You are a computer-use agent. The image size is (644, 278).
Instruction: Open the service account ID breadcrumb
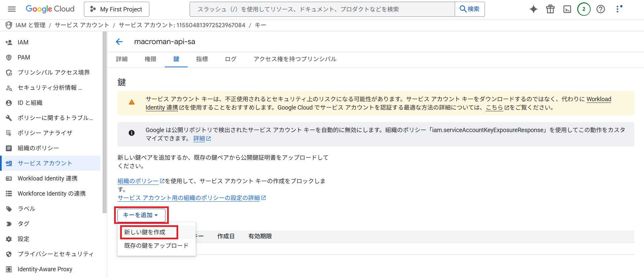click(x=182, y=25)
